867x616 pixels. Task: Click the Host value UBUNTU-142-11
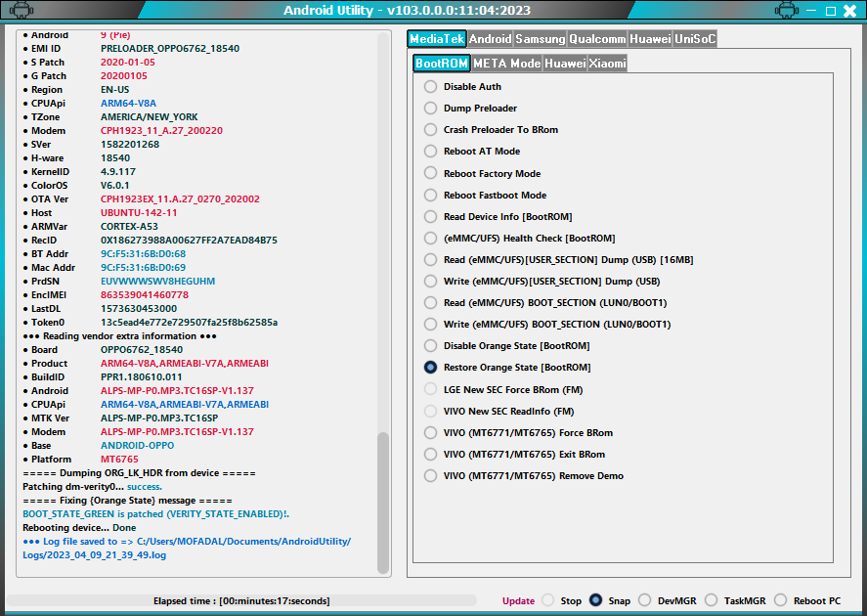[x=139, y=213]
